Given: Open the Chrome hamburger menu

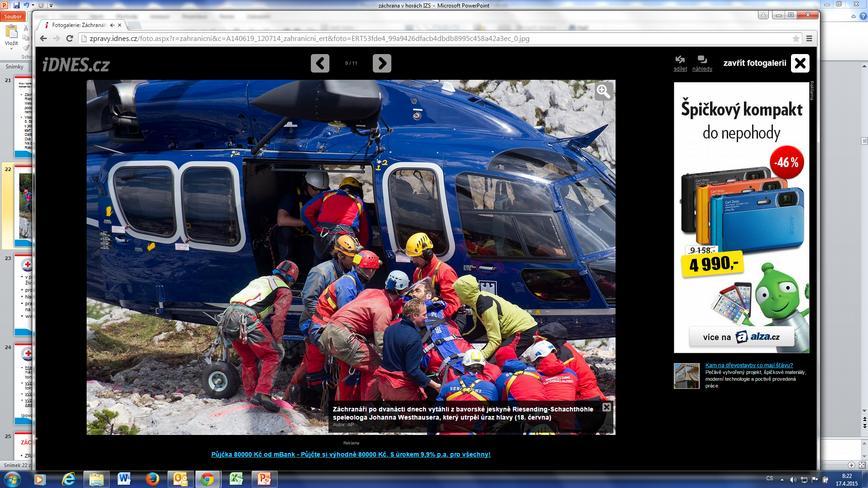Looking at the screenshot, I should pyautogui.click(x=809, y=39).
